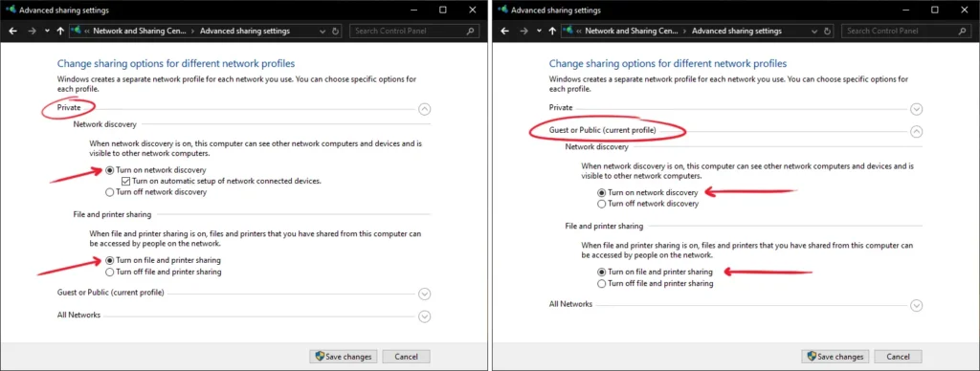This screenshot has width=980, height=371.
Task: Collapse the Private section in left window
Action: point(424,109)
